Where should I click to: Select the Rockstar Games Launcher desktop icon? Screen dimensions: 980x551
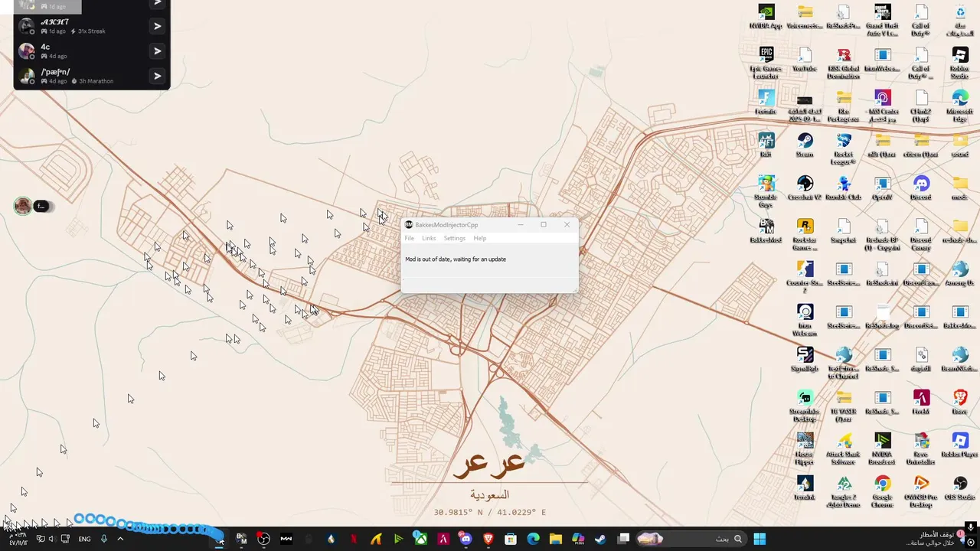click(805, 235)
